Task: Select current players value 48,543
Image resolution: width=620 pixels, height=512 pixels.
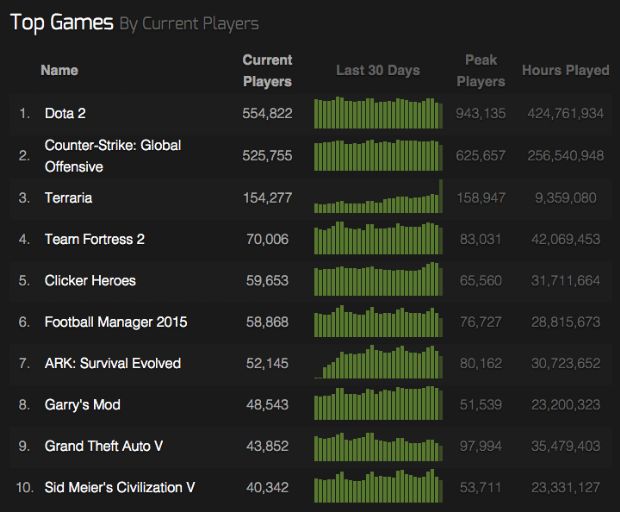Action: point(267,405)
